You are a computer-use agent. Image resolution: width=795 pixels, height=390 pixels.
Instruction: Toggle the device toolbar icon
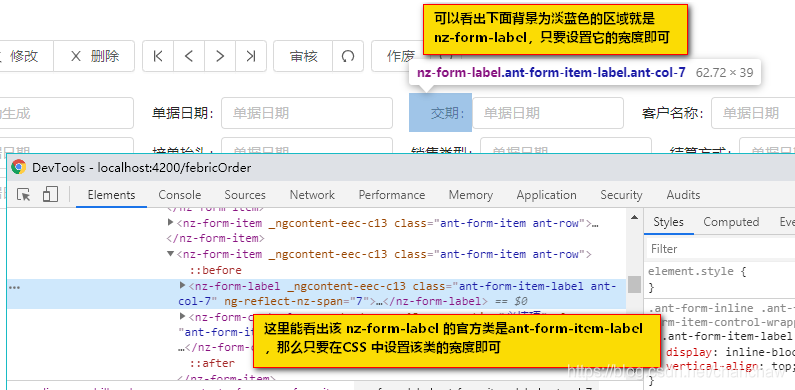point(50,194)
